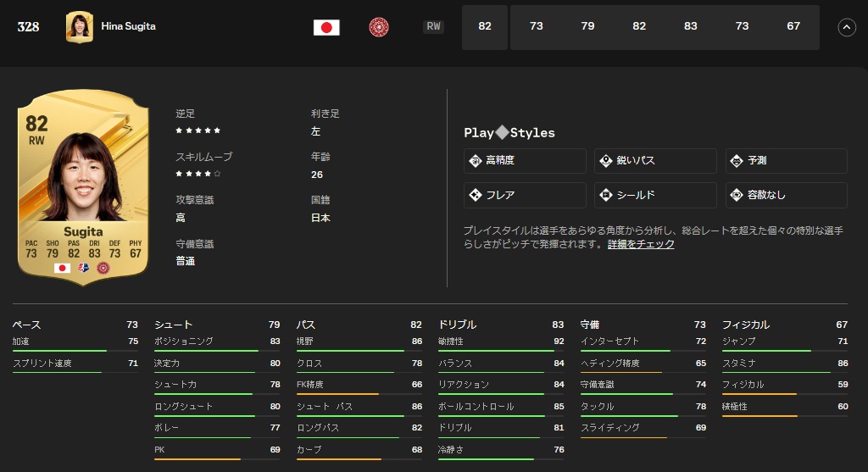Click Hina Sugita's small avatar thumbnail
868x472 pixels.
click(x=80, y=27)
